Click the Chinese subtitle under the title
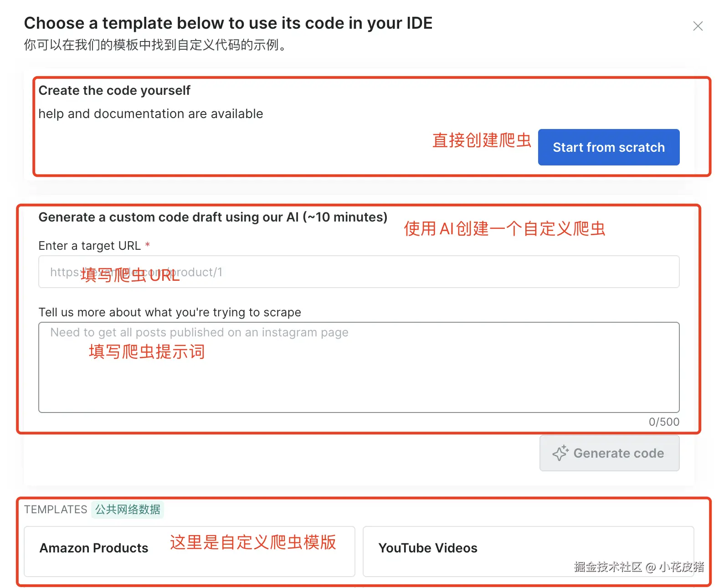Image resolution: width=719 pixels, height=588 pixels. (155, 45)
